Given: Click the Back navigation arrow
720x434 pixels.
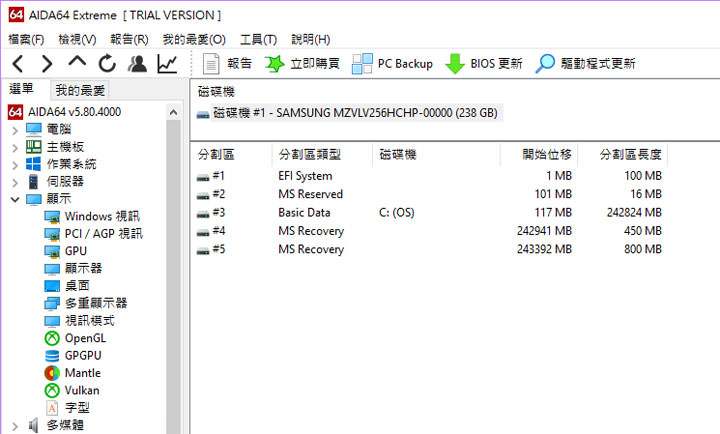Looking at the screenshot, I should click(x=18, y=64).
